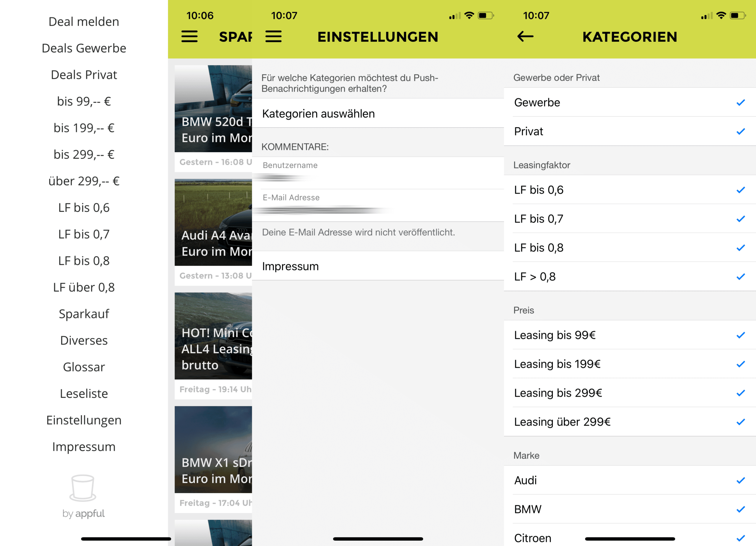Select bis 299,-- € menu entry
The width and height of the screenshot is (756, 546).
(84, 155)
